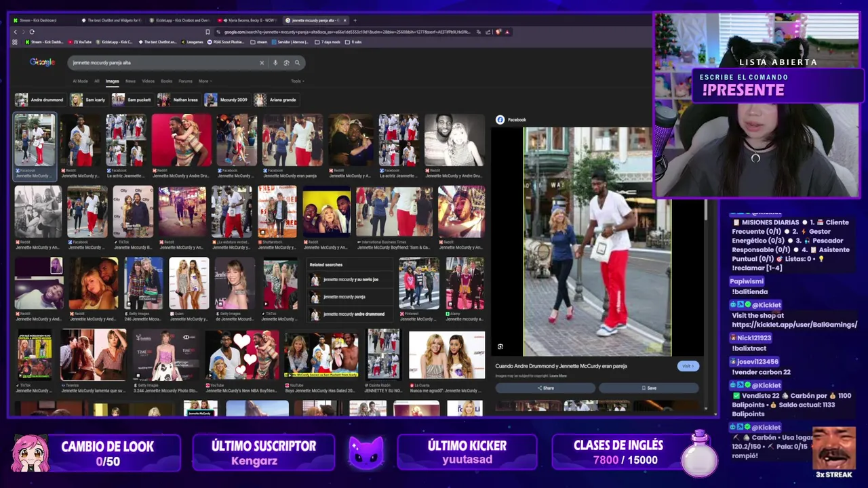
Task: Select the News search tab
Action: (130, 81)
